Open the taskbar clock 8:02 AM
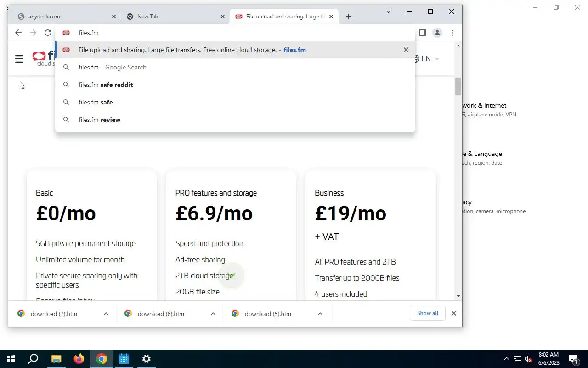Image resolution: width=588 pixels, height=368 pixels. point(548,359)
